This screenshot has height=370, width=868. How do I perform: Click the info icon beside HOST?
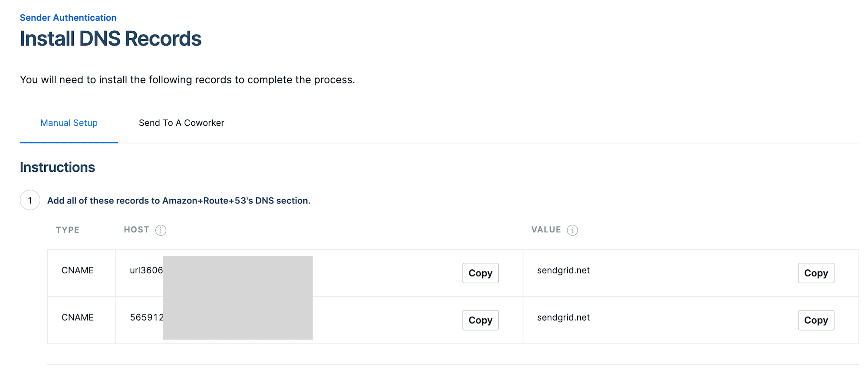tap(161, 230)
